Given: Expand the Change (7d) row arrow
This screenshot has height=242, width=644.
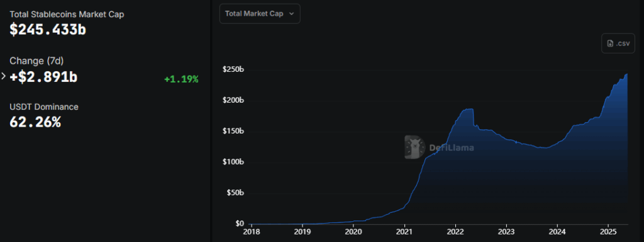Looking at the screenshot, I should point(4,76).
